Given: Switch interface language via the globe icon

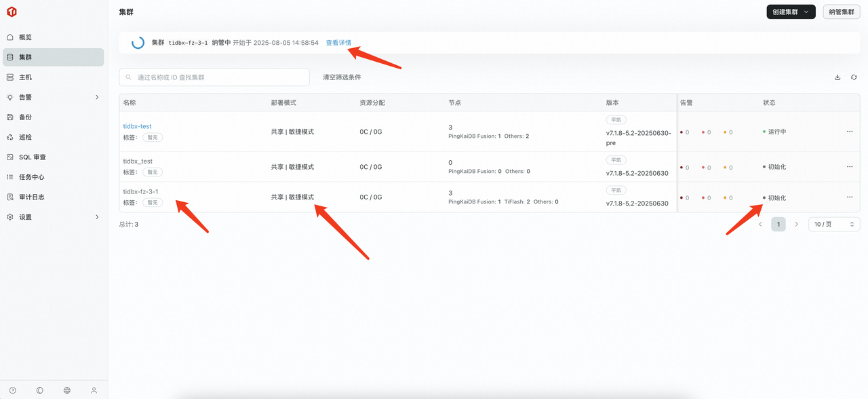Looking at the screenshot, I should (x=66, y=390).
